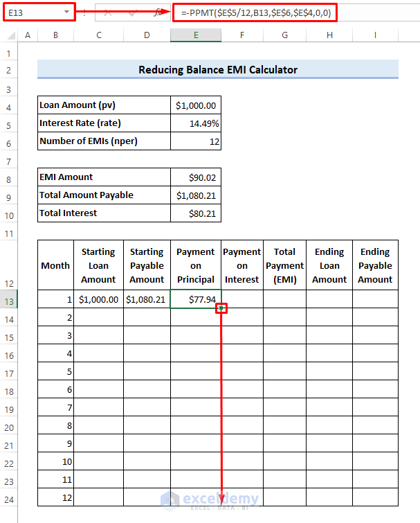
Task: Click the $1,000.00 loan amount value in E4
Action: [196, 105]
